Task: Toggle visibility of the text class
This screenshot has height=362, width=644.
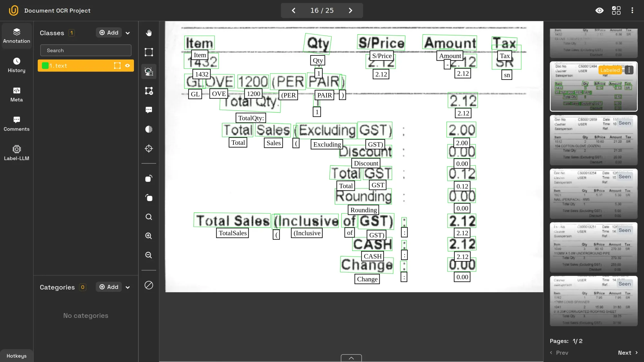Action: click(128, 66)
